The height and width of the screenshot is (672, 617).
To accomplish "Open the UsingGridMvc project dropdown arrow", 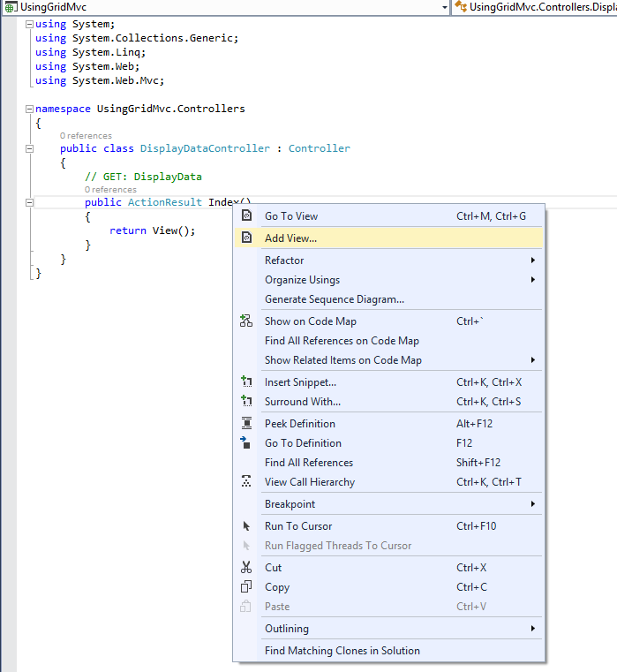I will point(444,7).
